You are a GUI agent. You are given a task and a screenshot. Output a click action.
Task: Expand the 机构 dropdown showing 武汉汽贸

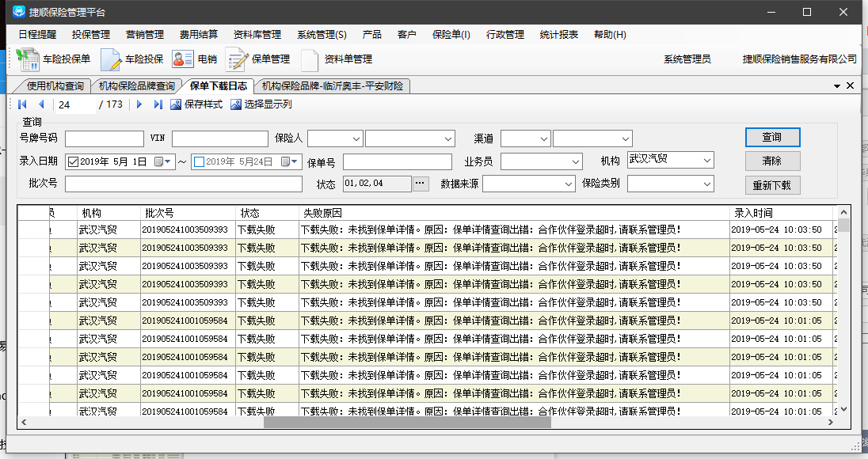[706, 161]
